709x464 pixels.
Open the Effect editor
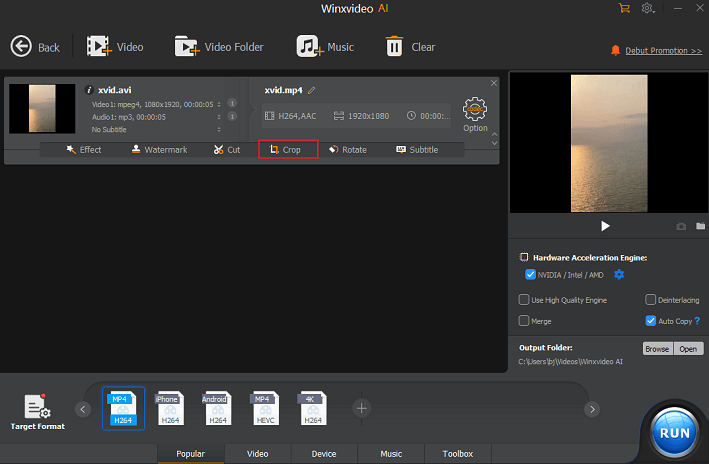coord(84,150)
